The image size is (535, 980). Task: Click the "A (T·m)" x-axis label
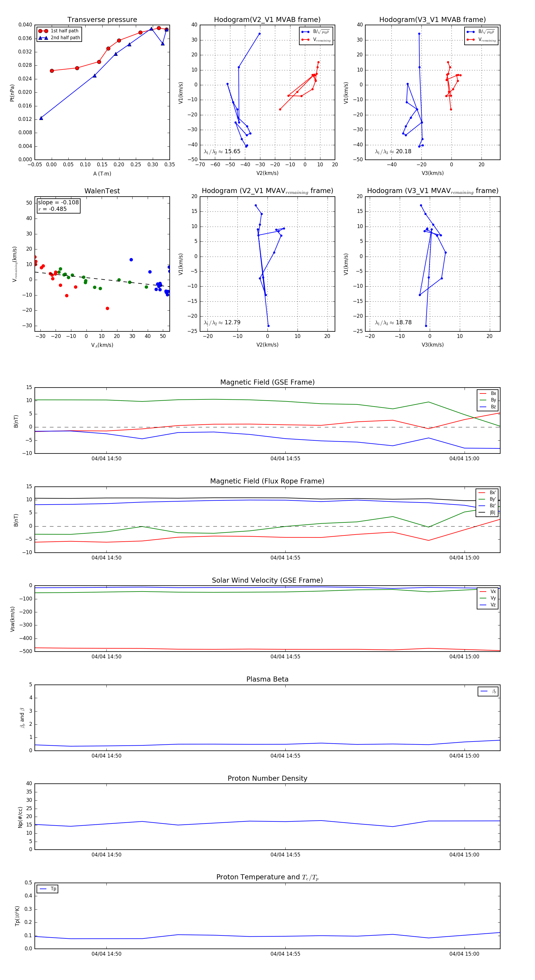(102, 173)
